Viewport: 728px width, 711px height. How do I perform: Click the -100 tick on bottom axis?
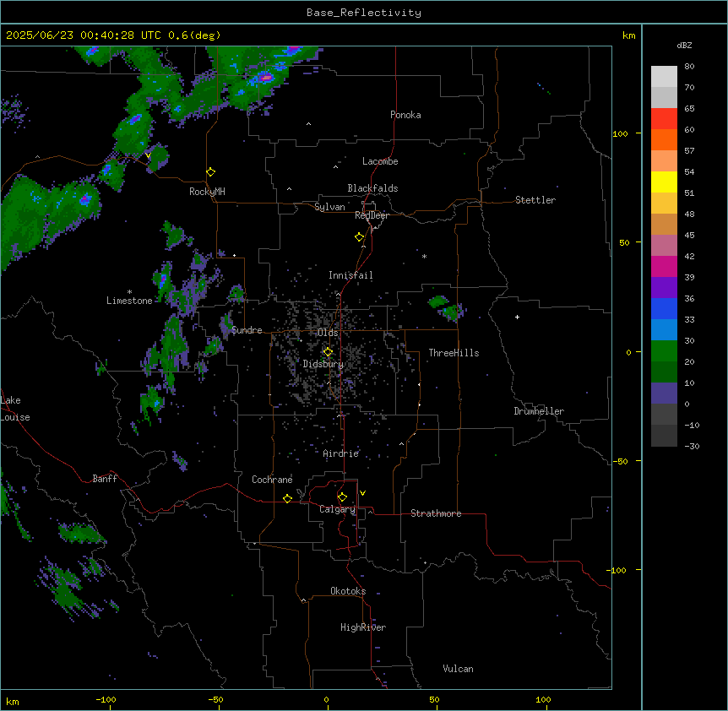coord(106,699)
